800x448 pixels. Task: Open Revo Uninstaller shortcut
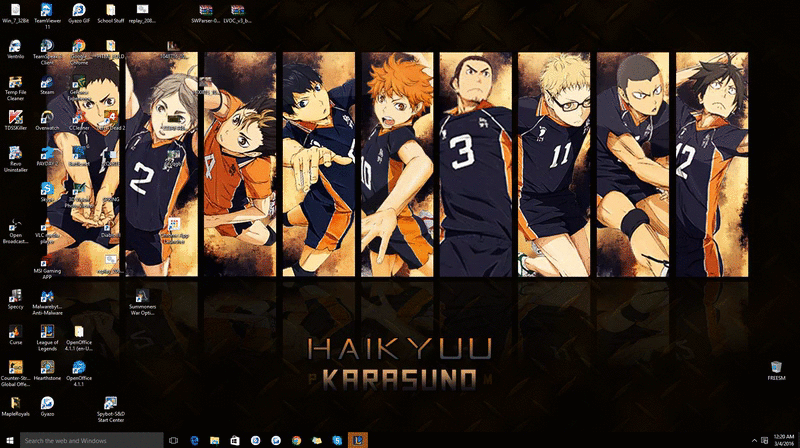pos(15,159)
